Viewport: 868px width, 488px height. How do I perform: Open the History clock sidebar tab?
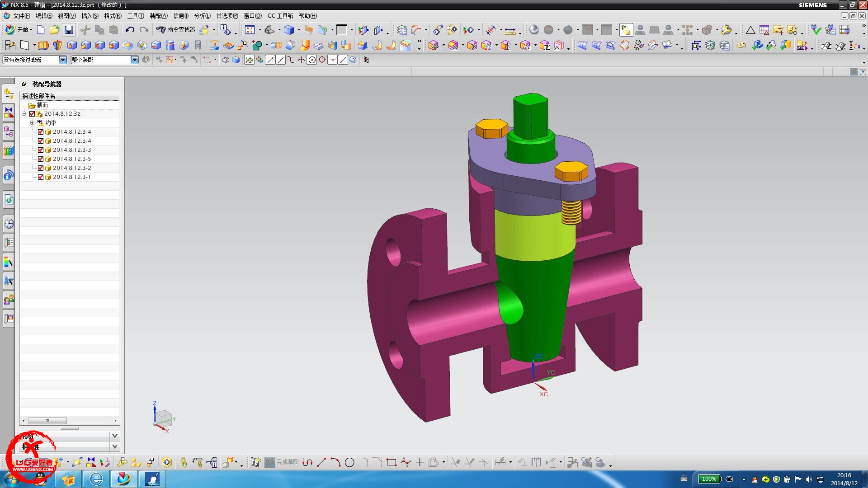point(9,224)
